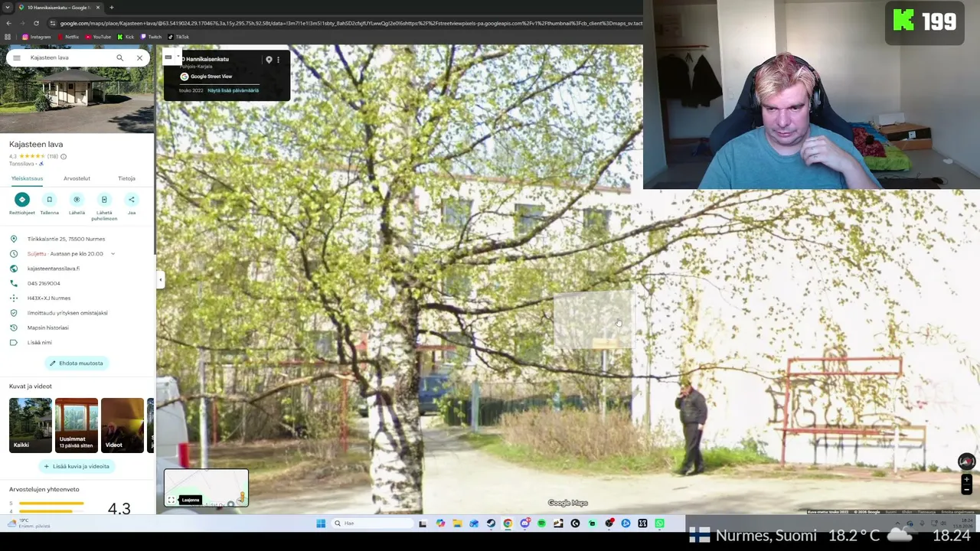Open the Chrome apps grid icon

pos(8,37)
